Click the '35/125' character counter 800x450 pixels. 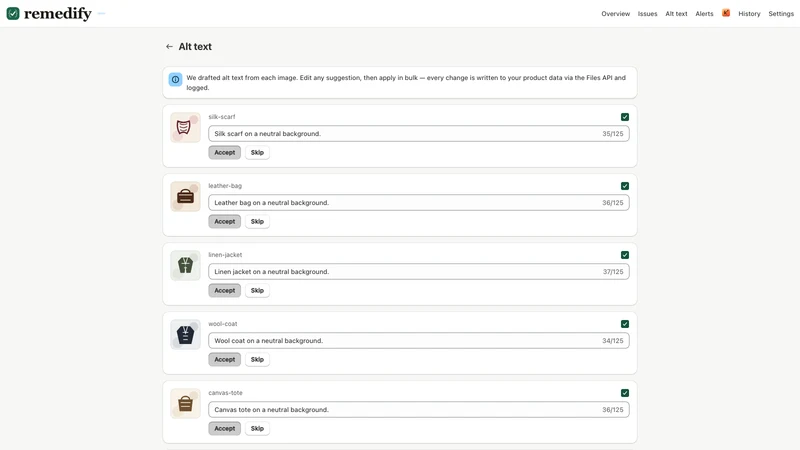tap(612, 134)
